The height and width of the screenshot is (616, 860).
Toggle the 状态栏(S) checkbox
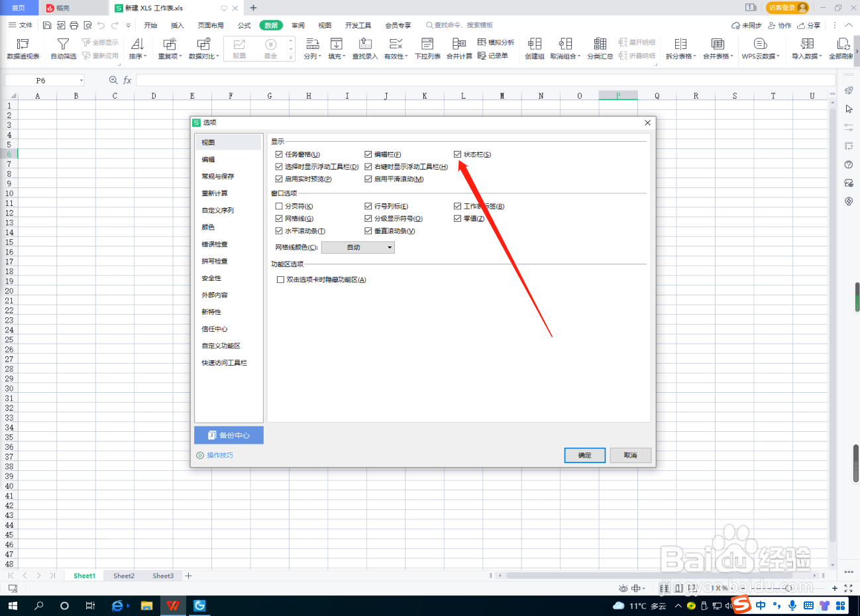[x=457, y=154]
